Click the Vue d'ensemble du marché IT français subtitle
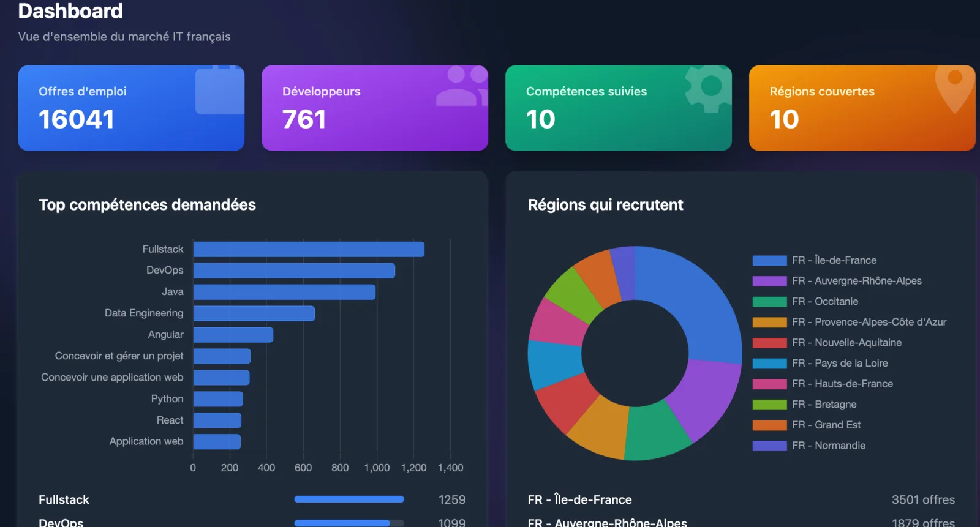This screenshot has width=980, height=527. pyautogui.click(x=124, y=37)
